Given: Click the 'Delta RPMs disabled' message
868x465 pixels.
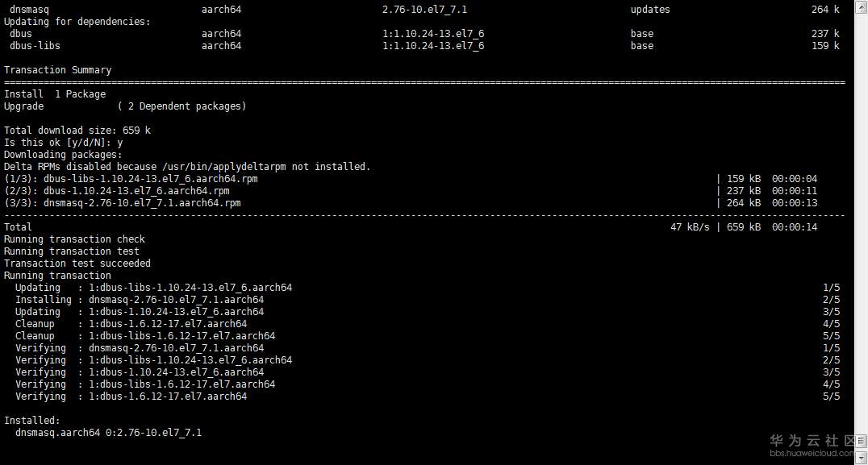Looking at the screenshot, I should pyautogui.click(x=187, y=167).
